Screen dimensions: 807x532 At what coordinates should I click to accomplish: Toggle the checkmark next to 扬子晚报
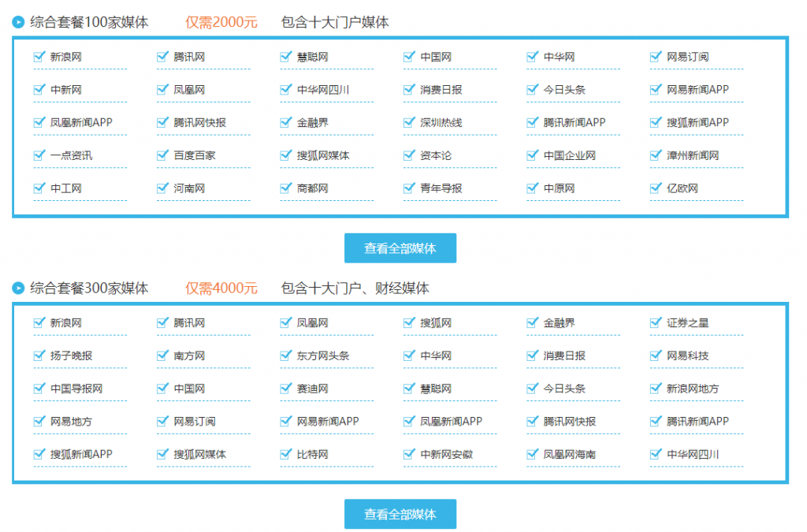pyautogui.click(x=39, y=355)
